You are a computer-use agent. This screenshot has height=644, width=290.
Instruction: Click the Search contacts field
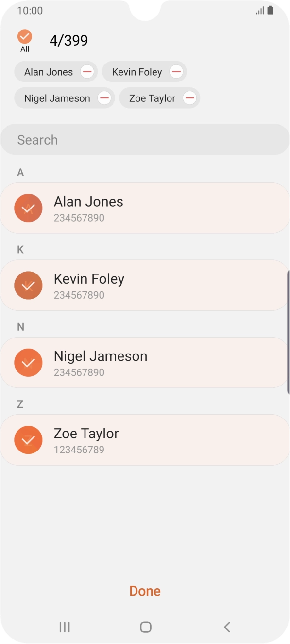coord(145,140)
